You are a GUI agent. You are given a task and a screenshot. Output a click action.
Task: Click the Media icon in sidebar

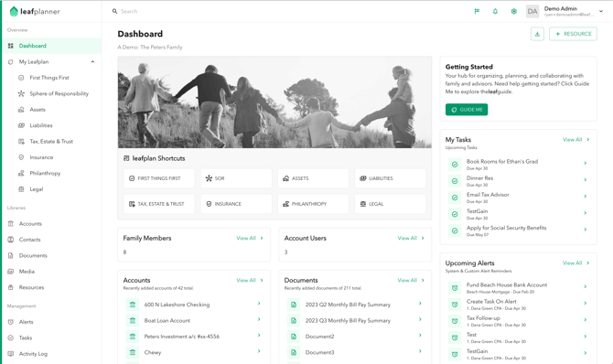[11, 272]
